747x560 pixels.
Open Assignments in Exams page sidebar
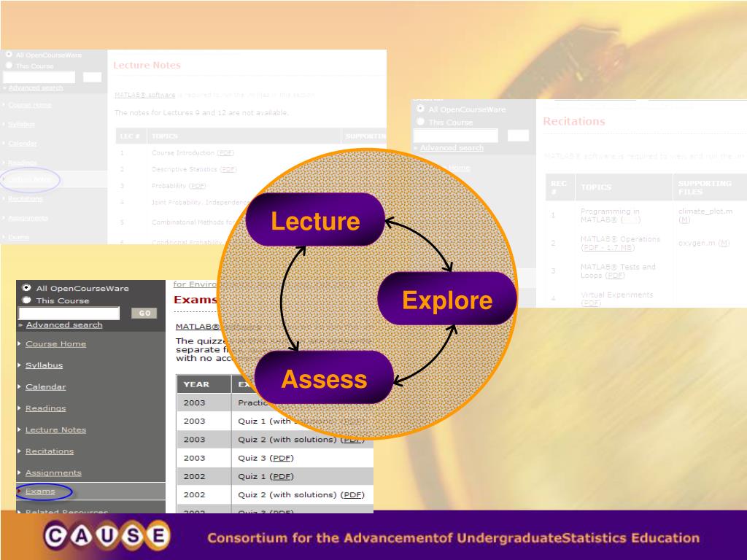[x=53, y=472]
